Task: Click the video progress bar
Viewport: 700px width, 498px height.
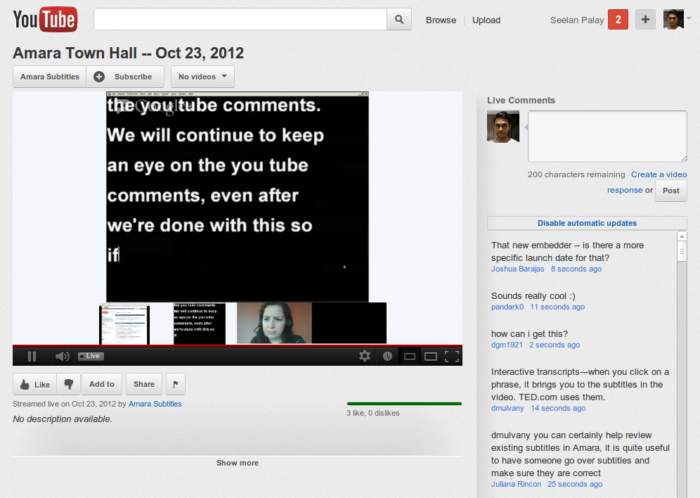Action: (237, 346)
